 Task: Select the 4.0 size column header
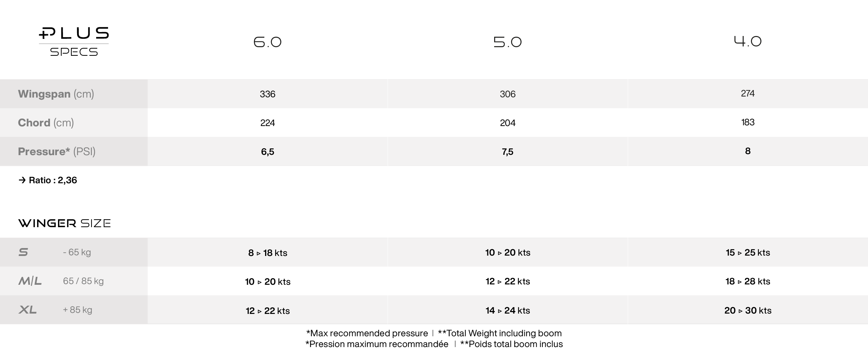(748, 41)
